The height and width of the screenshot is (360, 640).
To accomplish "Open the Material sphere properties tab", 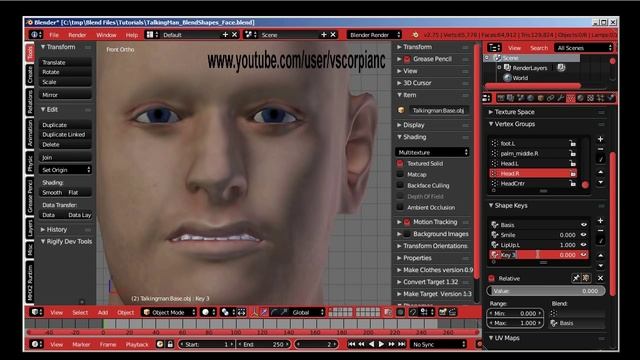I will [x=580, y=98].
